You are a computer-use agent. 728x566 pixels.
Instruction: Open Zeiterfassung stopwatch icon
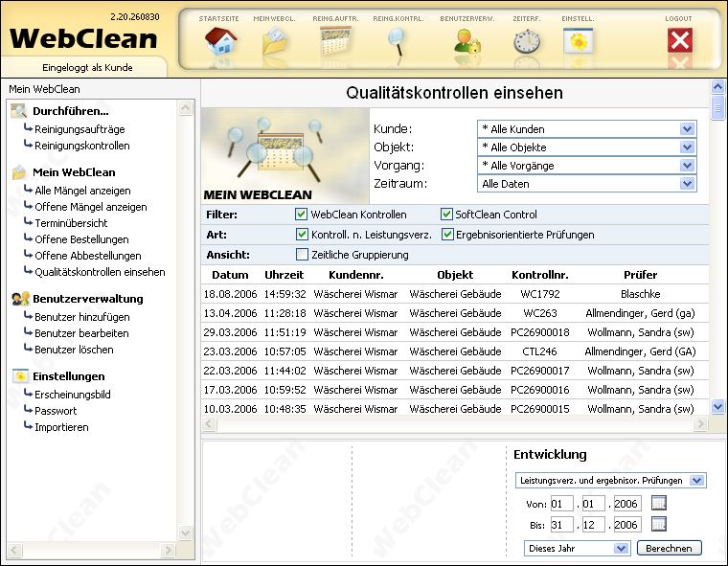[x=527, y=41]
